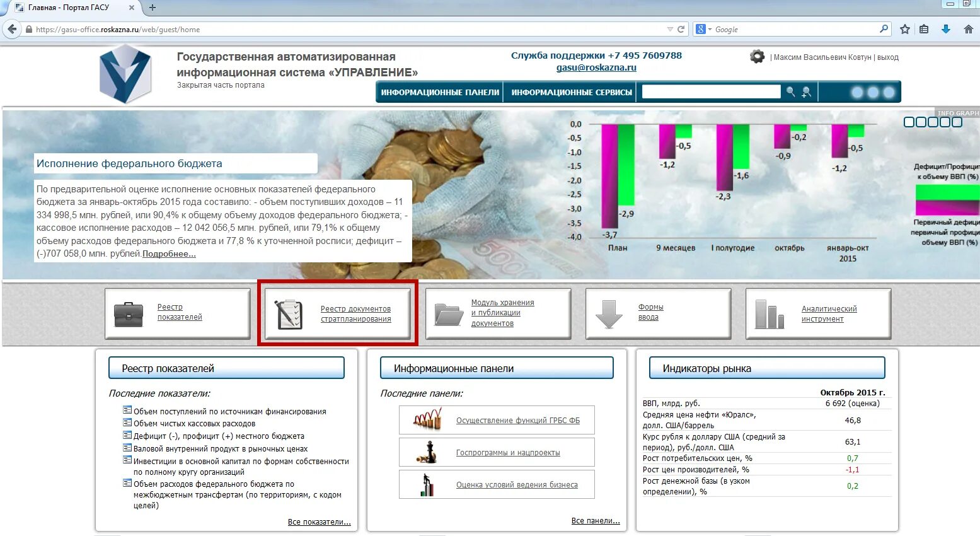980x536 pixels.
Task: Click the abacus icon beside ГРБС ФБ
Action: [427, 419]
